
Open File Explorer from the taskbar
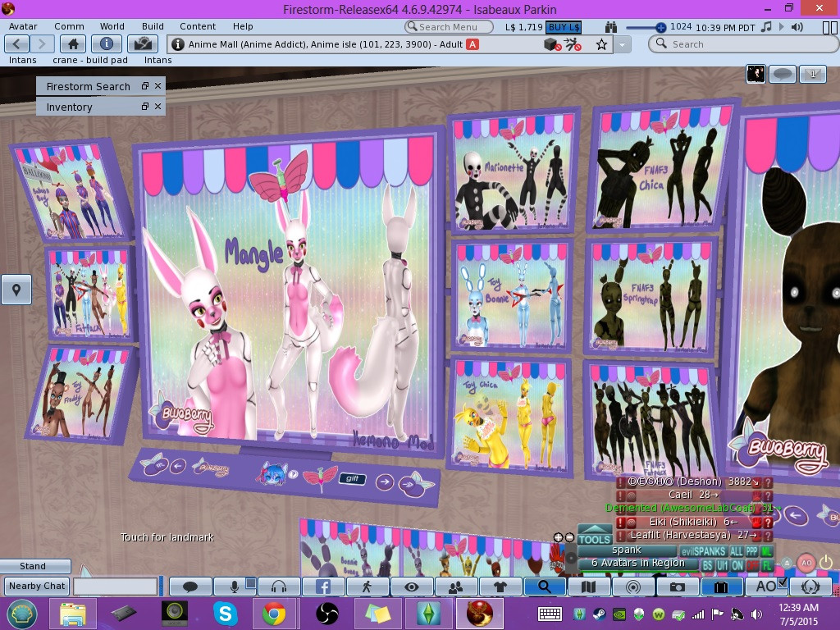73,614
